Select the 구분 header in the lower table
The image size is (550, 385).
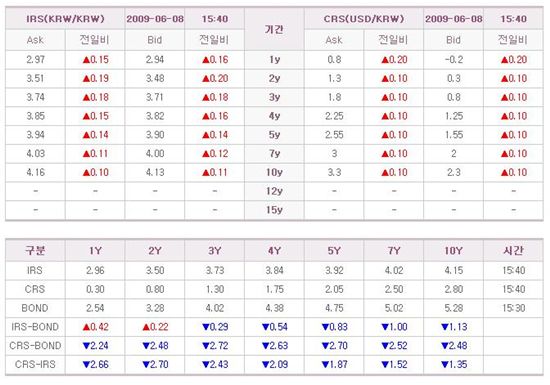(x=35, y=251)
